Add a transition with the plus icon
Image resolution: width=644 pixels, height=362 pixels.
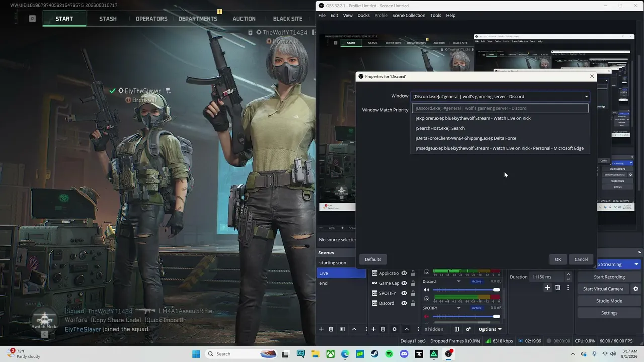coord(547,288)
